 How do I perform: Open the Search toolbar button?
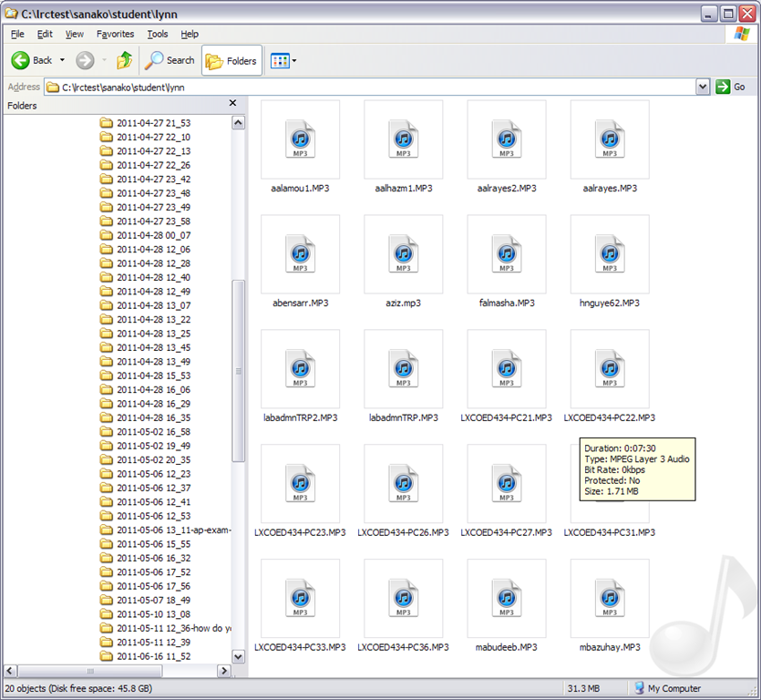click(170, 60)
